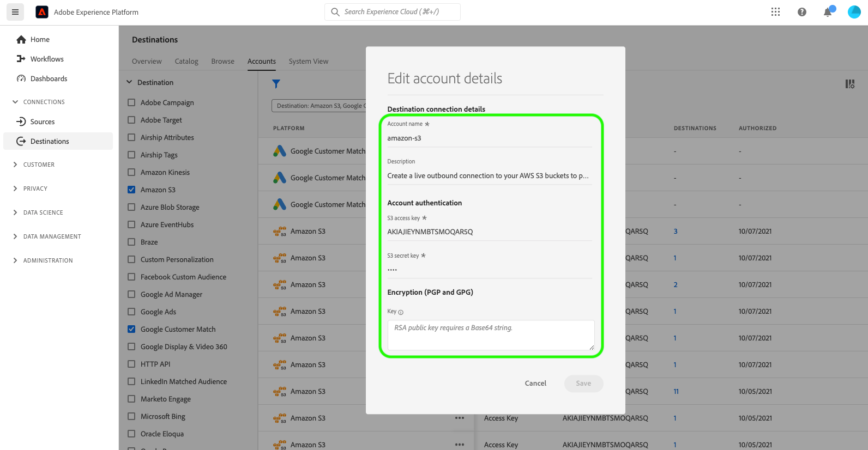868x450 pixels.
Task: Click the S3 access key field
Action: pos(490,232)
